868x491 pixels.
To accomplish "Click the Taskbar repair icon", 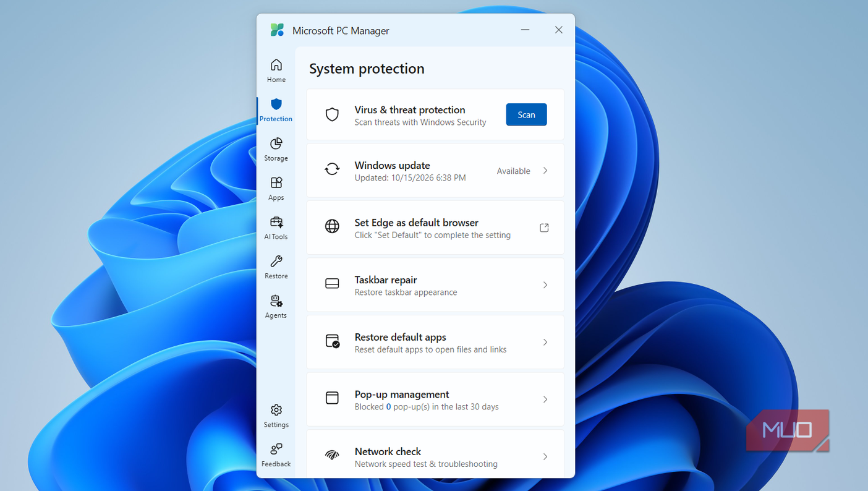I will 332,284.
